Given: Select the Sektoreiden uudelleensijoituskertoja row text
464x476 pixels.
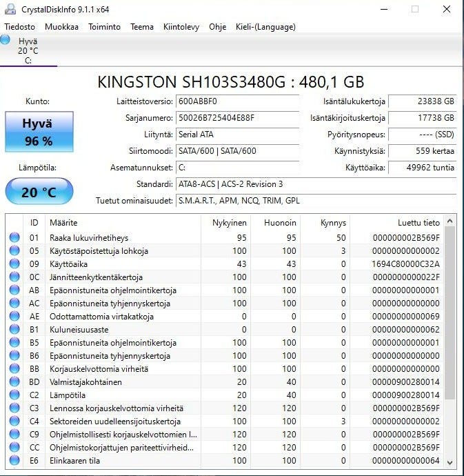Looking at the screenshot, I should (x=115, y=422).
